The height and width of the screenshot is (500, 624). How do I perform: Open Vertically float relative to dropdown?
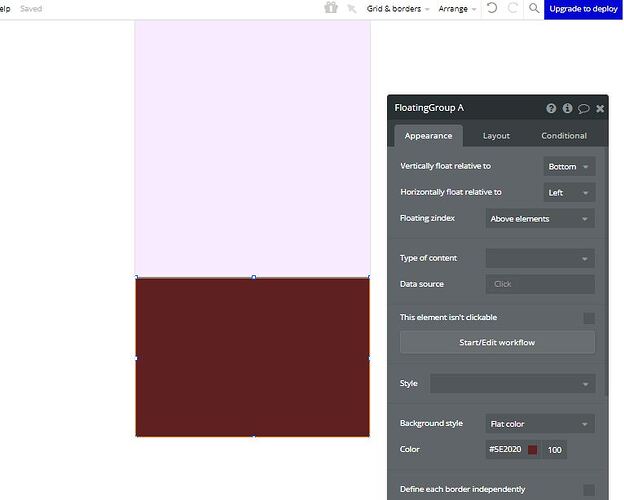tap(569, 166)
